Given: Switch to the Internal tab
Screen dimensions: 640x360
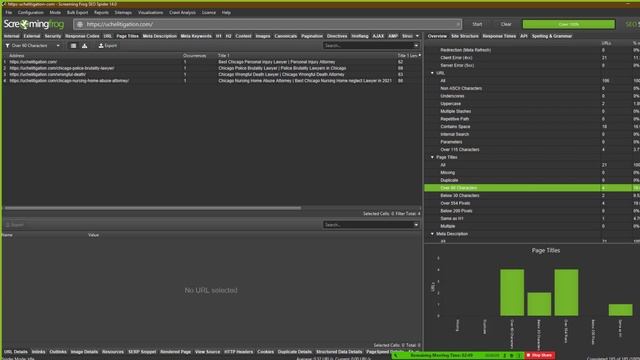Looking at the screenshot, I should tap(11, 36).
